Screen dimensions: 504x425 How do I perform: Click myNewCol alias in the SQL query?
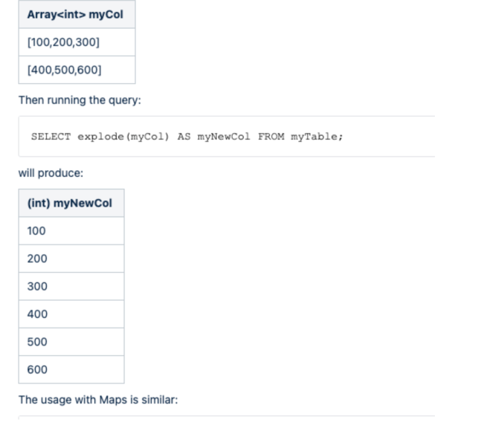(x=224, y=137)
